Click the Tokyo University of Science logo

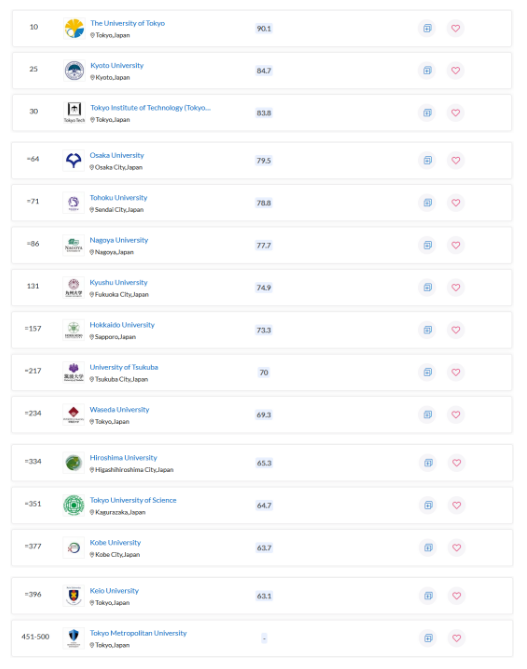point(74,505)
